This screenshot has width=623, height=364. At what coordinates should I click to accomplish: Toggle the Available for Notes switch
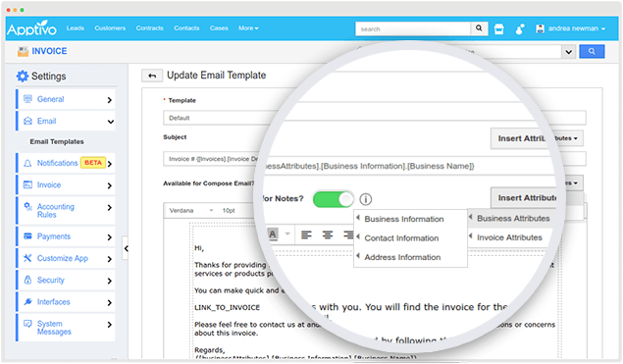click(x=333, y=199)
